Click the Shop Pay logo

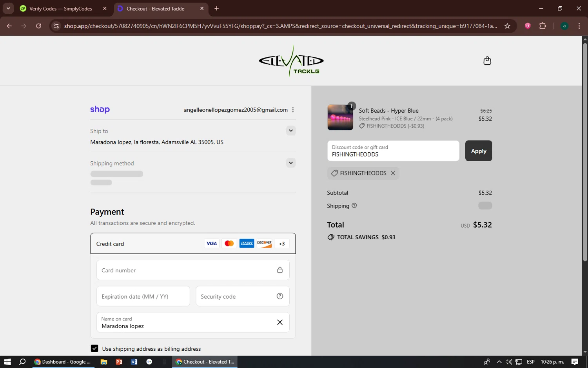(x=100, y=109)
